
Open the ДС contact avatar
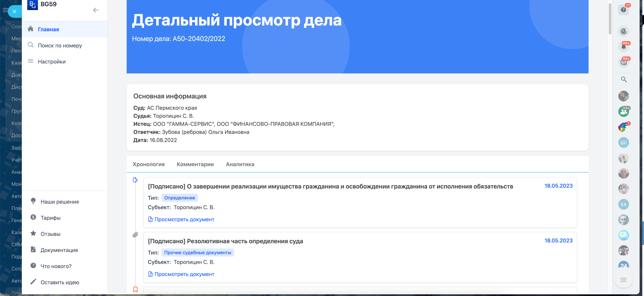pyautogui.click(x=624, y=142)
